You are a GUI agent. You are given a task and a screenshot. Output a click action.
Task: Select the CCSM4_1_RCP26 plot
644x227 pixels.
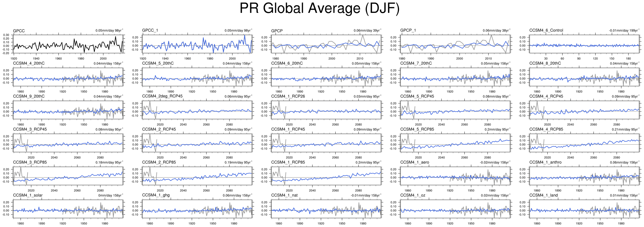pos(326,110)
